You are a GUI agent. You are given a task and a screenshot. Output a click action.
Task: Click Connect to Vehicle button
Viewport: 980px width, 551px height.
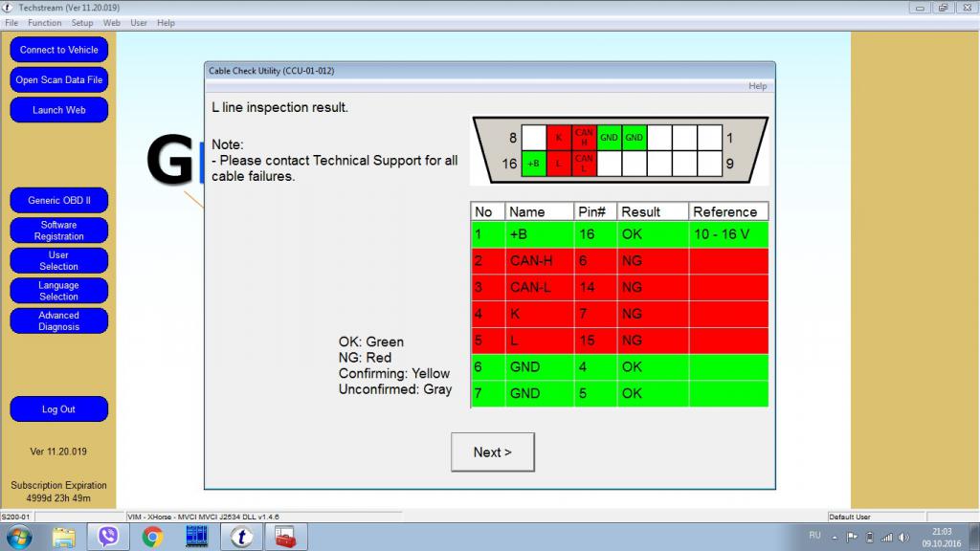pyautogui.click(x=58, y=50)
